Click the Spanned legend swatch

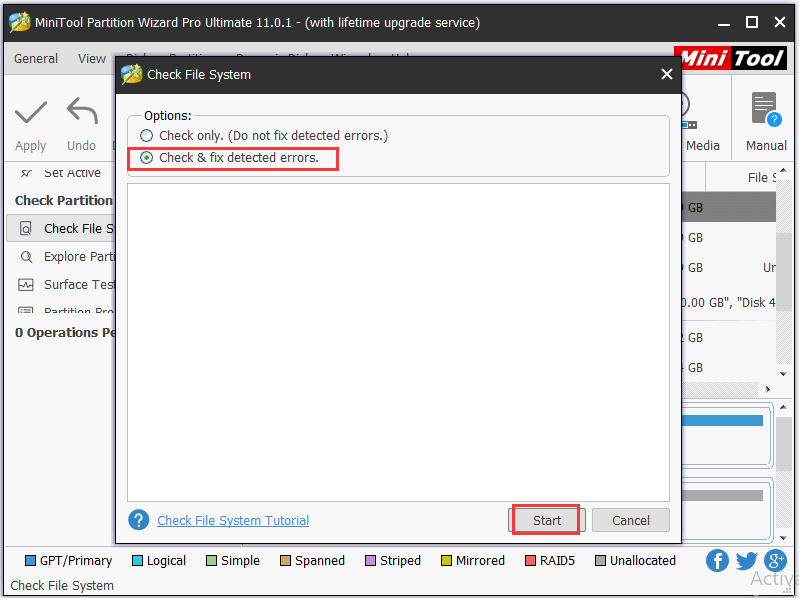pos(285,561)
